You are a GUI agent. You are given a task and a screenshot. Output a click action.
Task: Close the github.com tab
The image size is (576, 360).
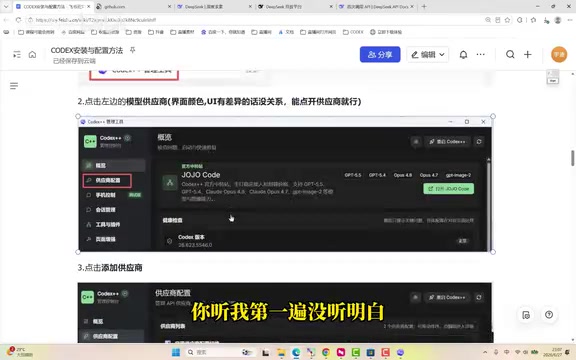[x=169, y=7]
